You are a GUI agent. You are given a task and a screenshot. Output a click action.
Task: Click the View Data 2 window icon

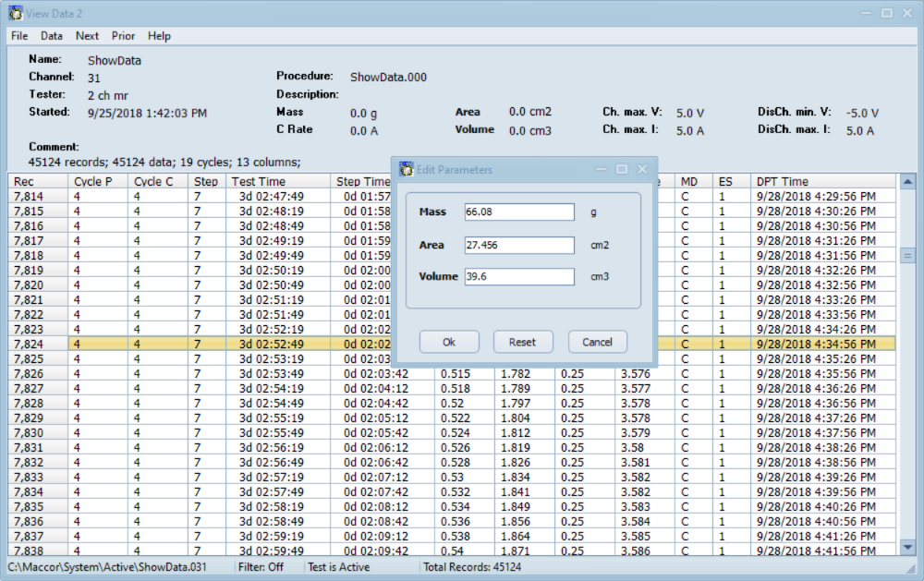16,14
